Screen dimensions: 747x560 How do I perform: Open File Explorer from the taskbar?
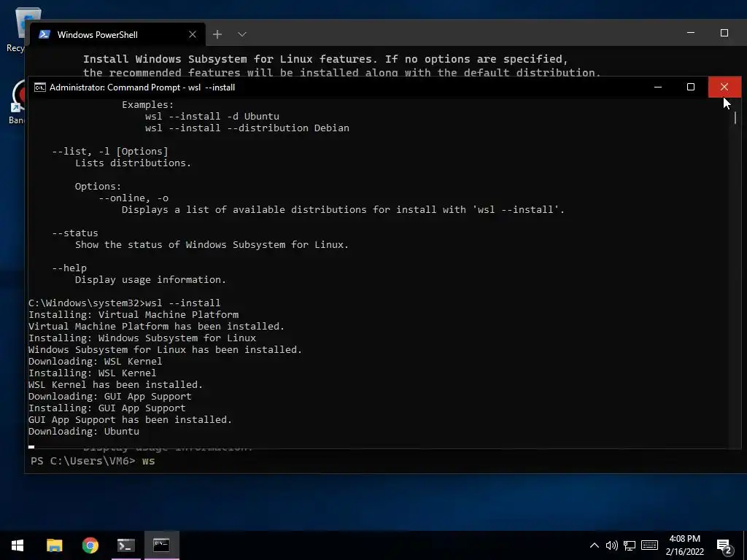[54, 545]
